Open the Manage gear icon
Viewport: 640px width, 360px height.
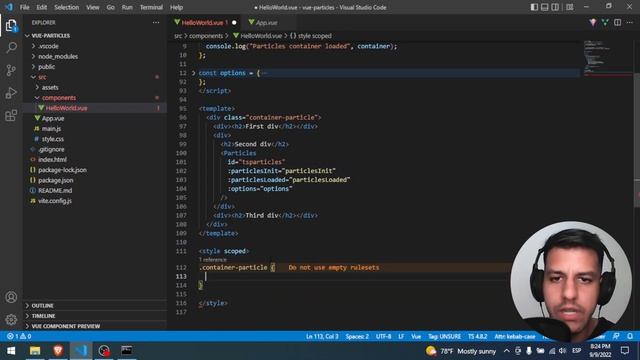(11, 319)
